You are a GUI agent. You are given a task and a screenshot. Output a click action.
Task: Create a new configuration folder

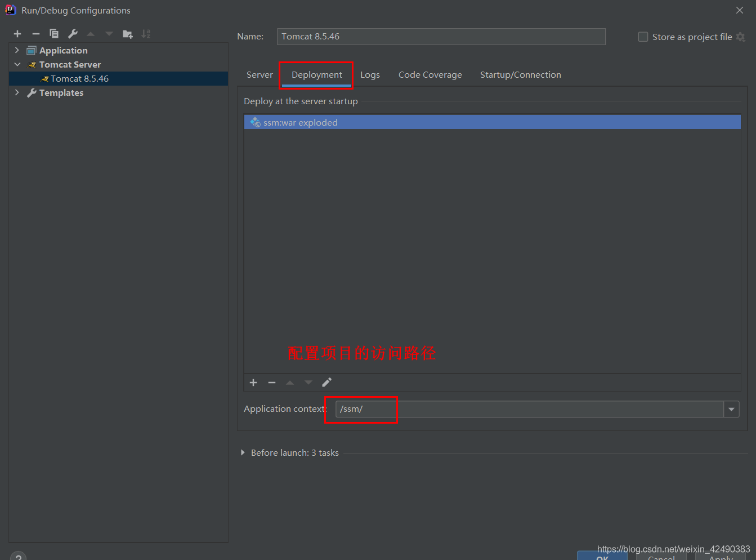(128, 34)
